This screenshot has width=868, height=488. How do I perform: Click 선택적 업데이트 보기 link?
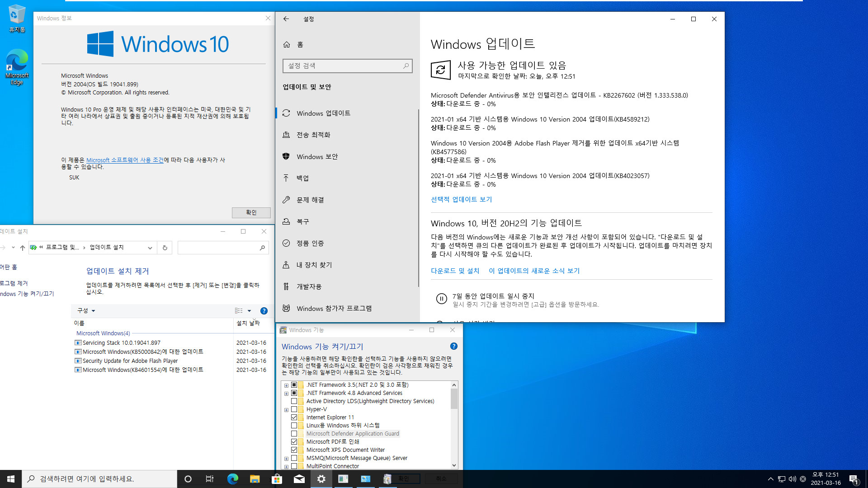click(x=461, y=199)
